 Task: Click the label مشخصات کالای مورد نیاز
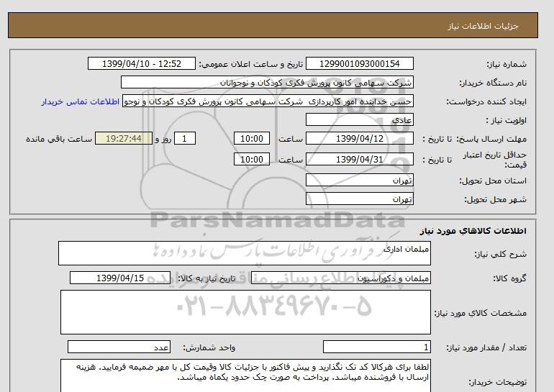(481, 313)
